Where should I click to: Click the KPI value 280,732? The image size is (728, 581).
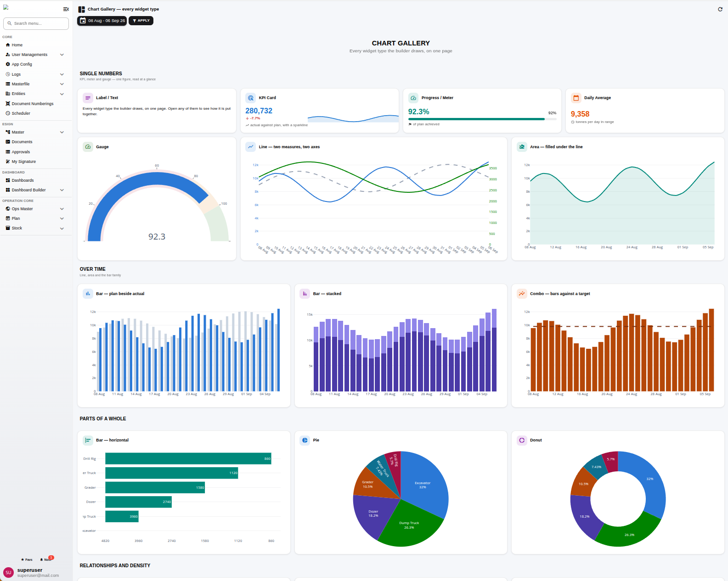(259, 111)
